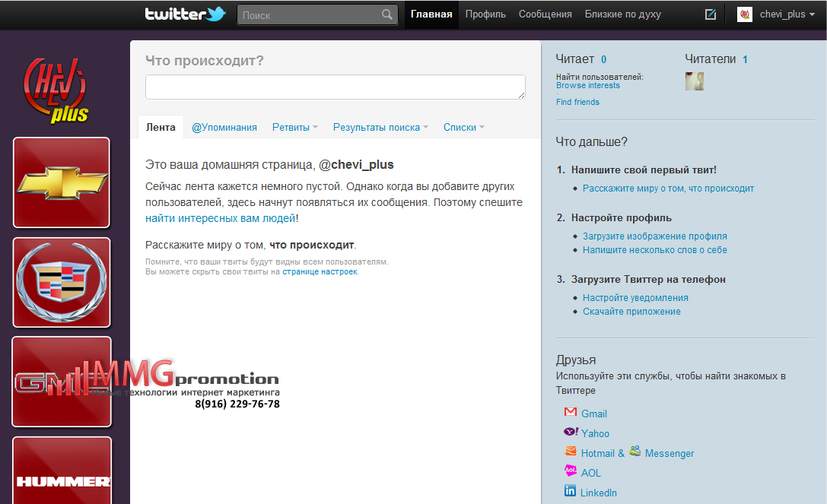Click the Загрузите Твиттер на телефон heading
Screen dimensions: 827x504
[648, 280]
